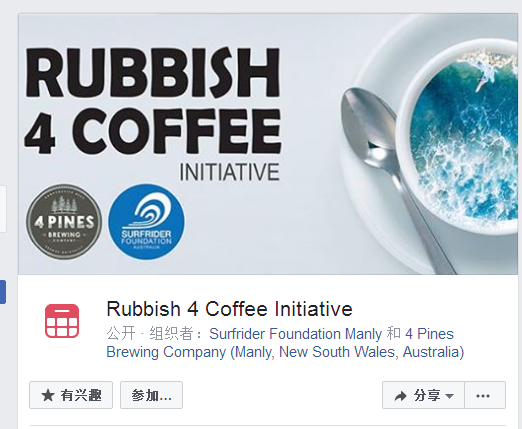Click the Surfrider Foundation blue logo
Viewport: 522px width, 429px height.
click(146, 222)
